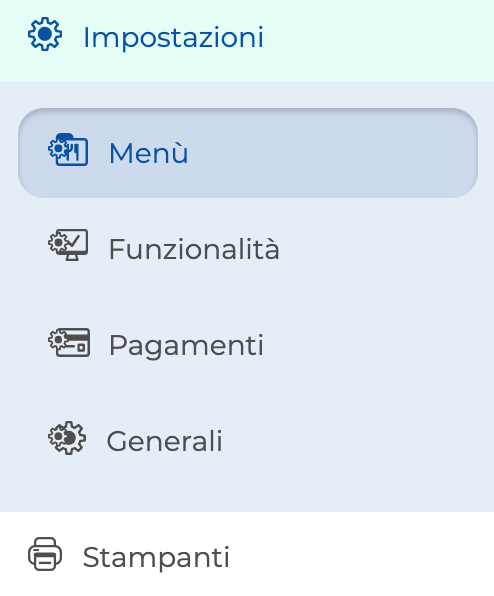Click the Stampanti printer icon
The image size is (494, 596).
[45, 554]
